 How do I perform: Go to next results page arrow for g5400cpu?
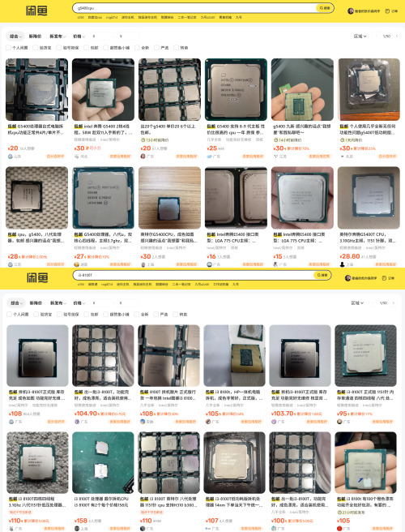[x=397, y=36]
